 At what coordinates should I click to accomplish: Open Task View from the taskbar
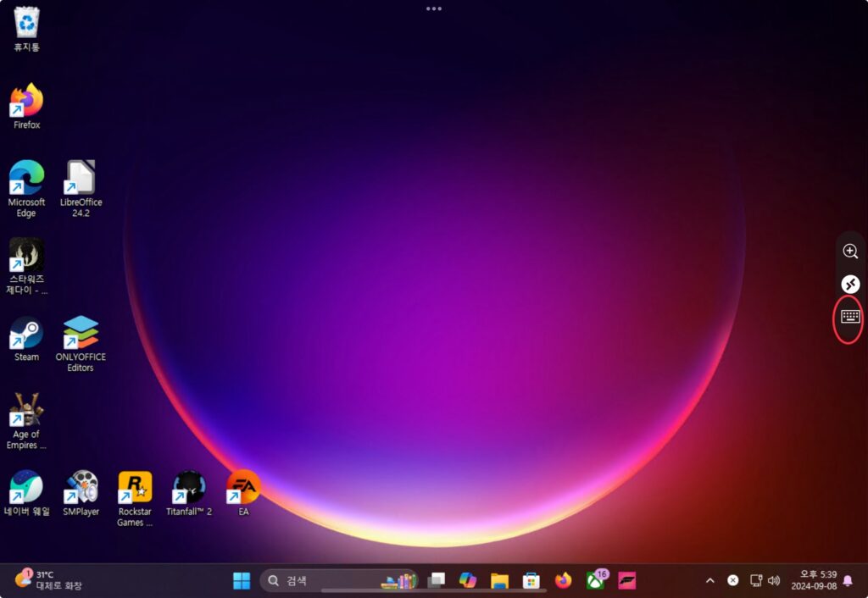(437, 580)
